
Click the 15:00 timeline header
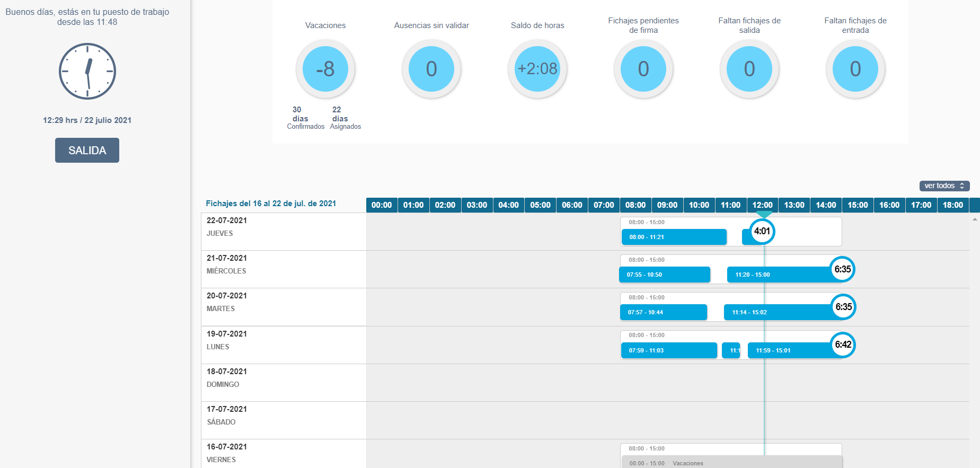point(858,205)
